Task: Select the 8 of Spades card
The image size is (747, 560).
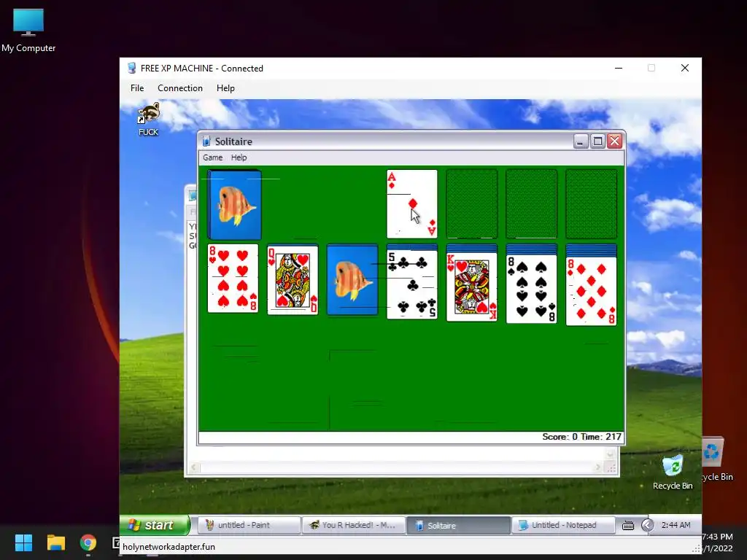Action: [531, 289]
